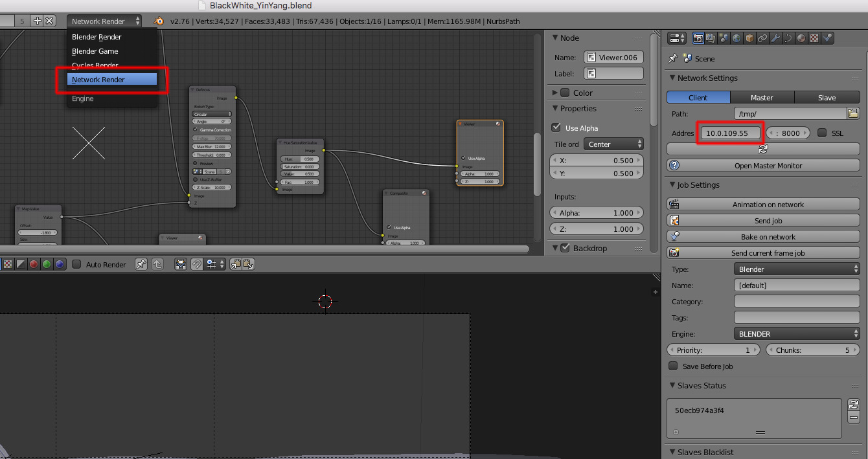Click the folder icon next to Path field

tap(853, 113)
